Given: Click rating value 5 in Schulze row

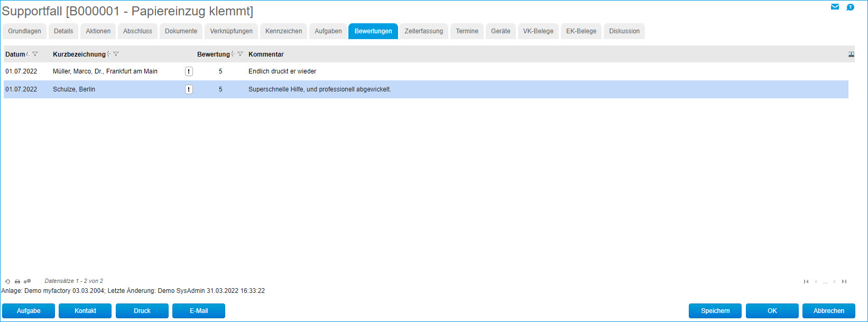Looking at the screenshot, I should tap(220, 89).
